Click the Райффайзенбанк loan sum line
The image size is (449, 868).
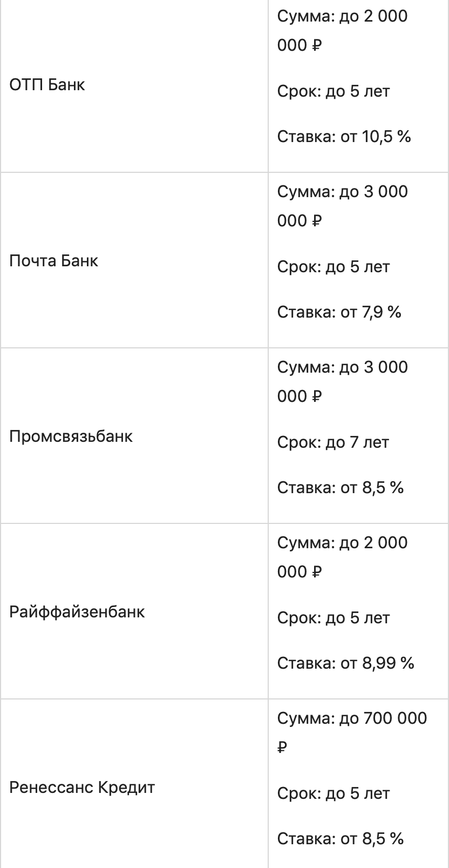[342, 543]
